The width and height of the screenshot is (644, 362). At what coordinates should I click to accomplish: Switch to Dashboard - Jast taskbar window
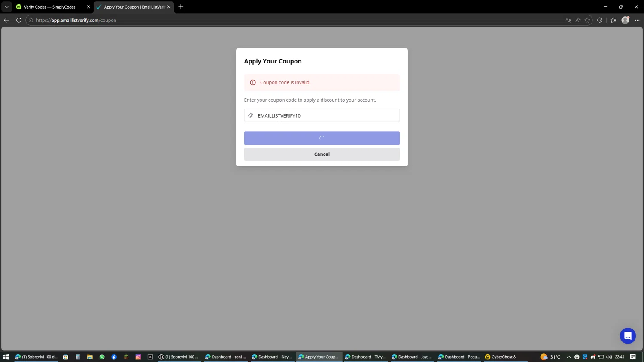(412, 357)
